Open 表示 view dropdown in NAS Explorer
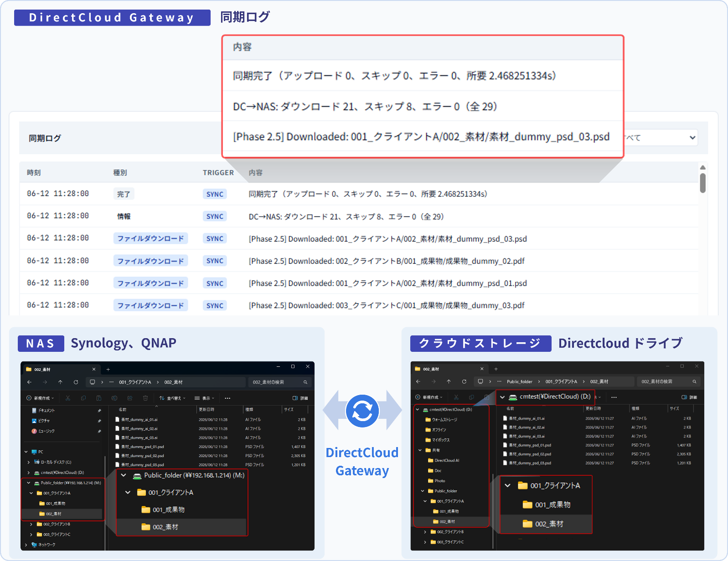 click(x=204, y=398)
